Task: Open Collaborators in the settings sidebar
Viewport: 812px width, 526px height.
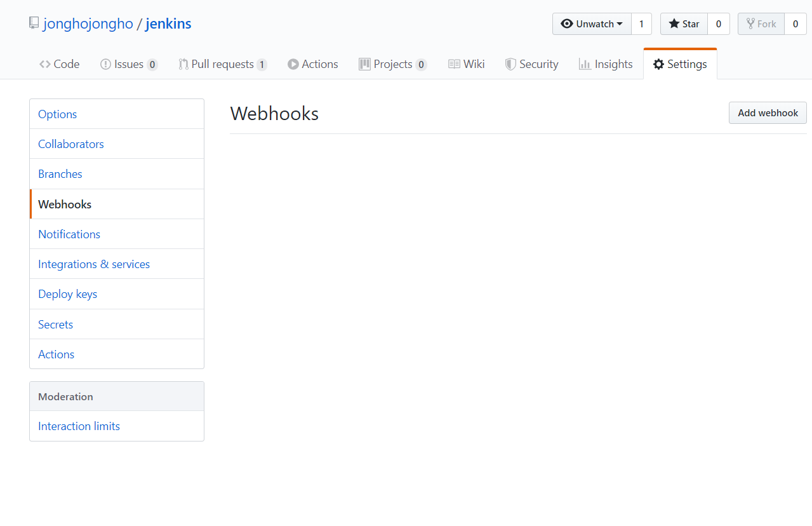Action: tap(117, 144)
